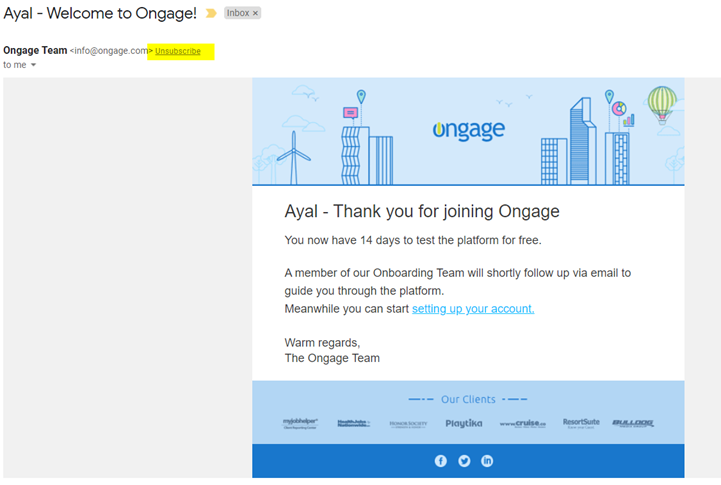721x485 pixels.
Task: Click the www.cruise.co client logo
Action: [x=523, y=424]
